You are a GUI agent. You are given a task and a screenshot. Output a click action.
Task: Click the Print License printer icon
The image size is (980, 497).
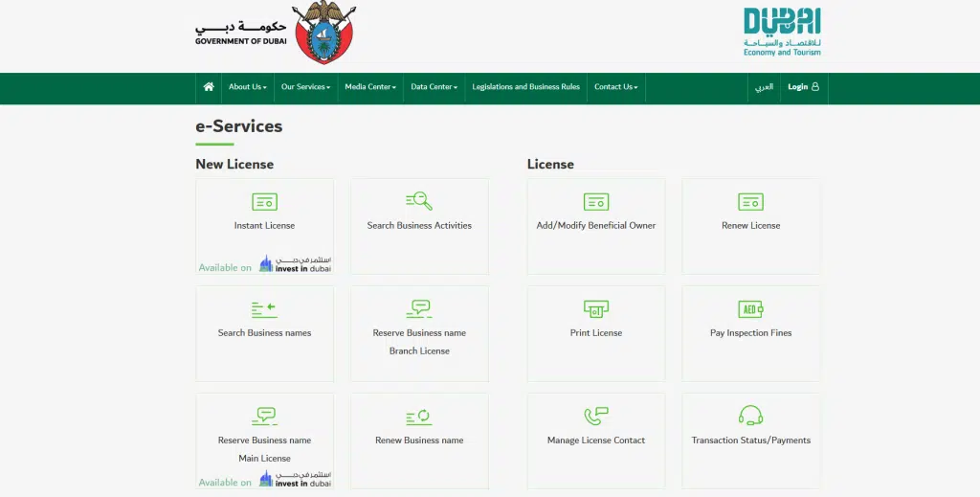pos(595,308)
